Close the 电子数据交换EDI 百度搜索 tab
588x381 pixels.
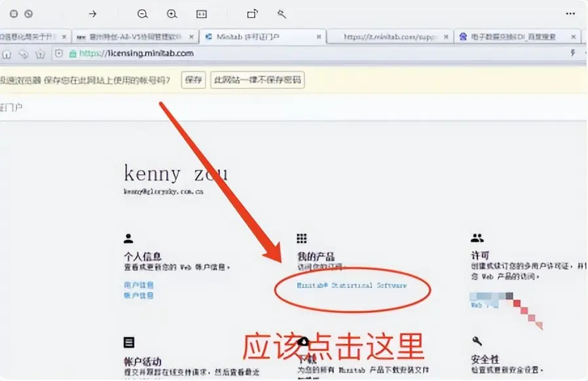(x=574, y=37)
